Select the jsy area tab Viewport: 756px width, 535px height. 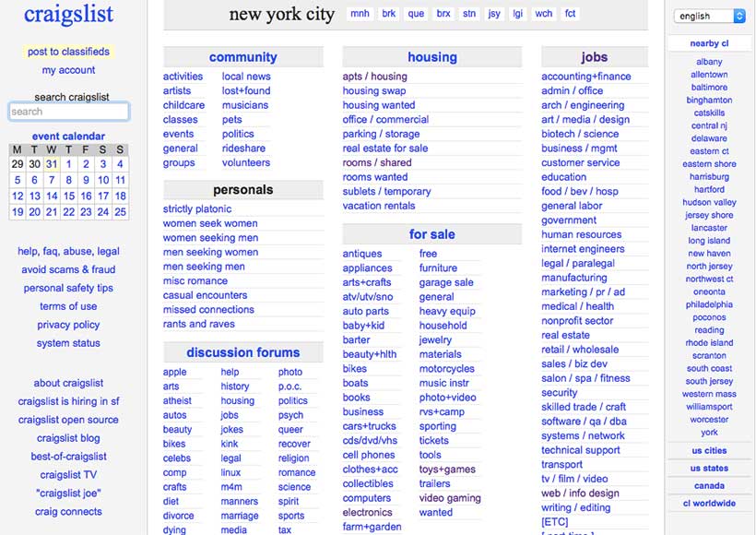click(494, 14)
